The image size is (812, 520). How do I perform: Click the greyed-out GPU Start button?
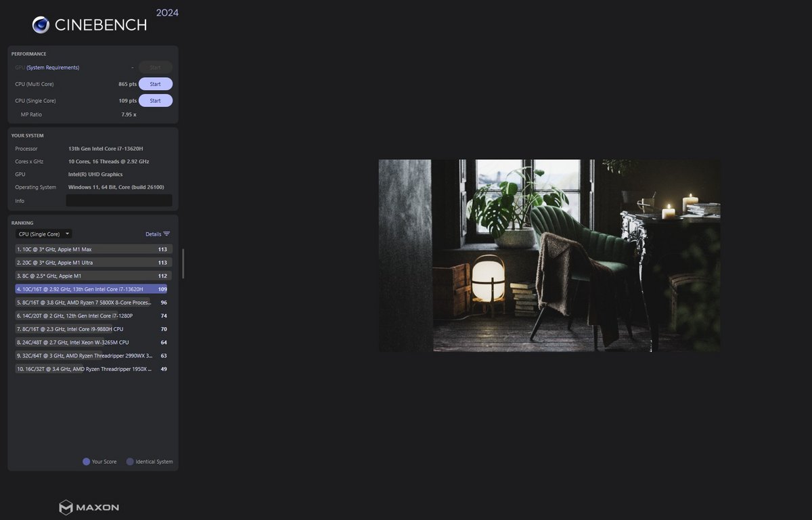point(155,68)
